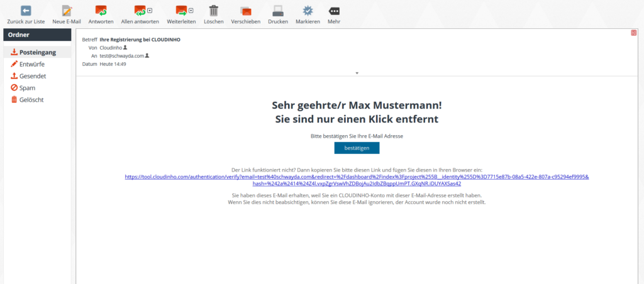The image size is (644, 284).
Task: Click contact icon next to test@schwayda.com
Action: click(147, 55)
